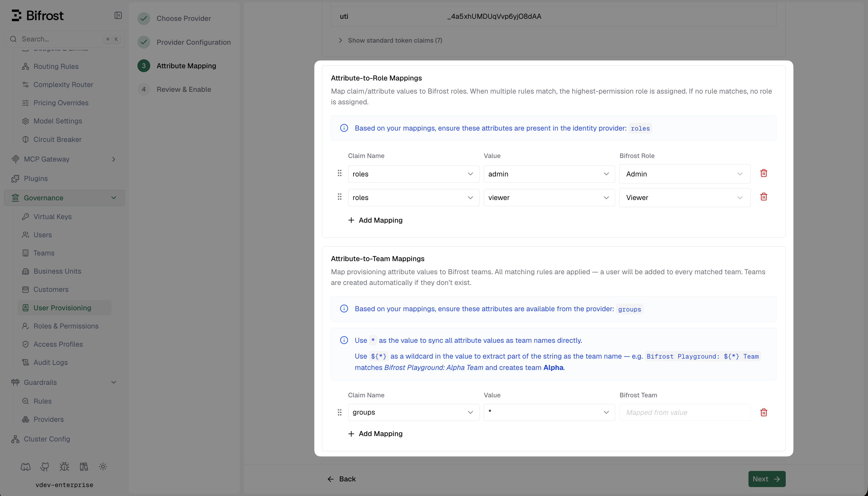Proceed with the Next button
Image resolution: width=868 pixels, height=496 pixels.
tap(767, 479)
